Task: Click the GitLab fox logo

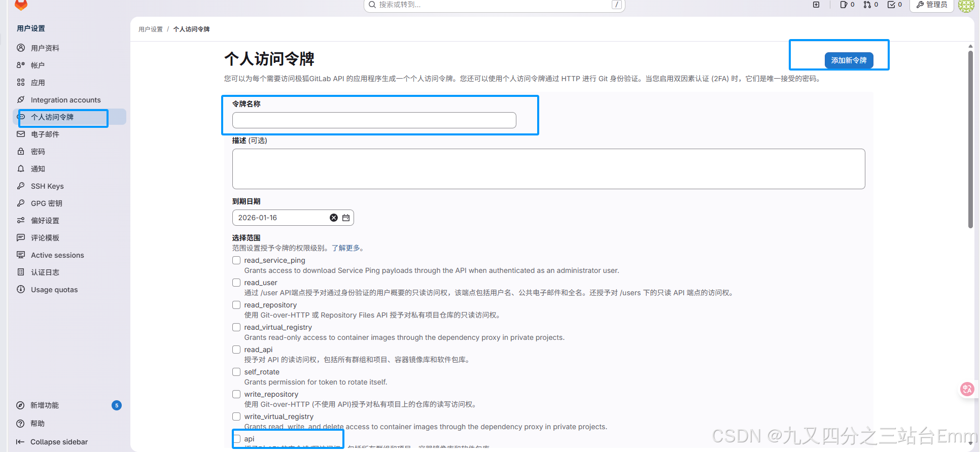Action: (21, 5)
